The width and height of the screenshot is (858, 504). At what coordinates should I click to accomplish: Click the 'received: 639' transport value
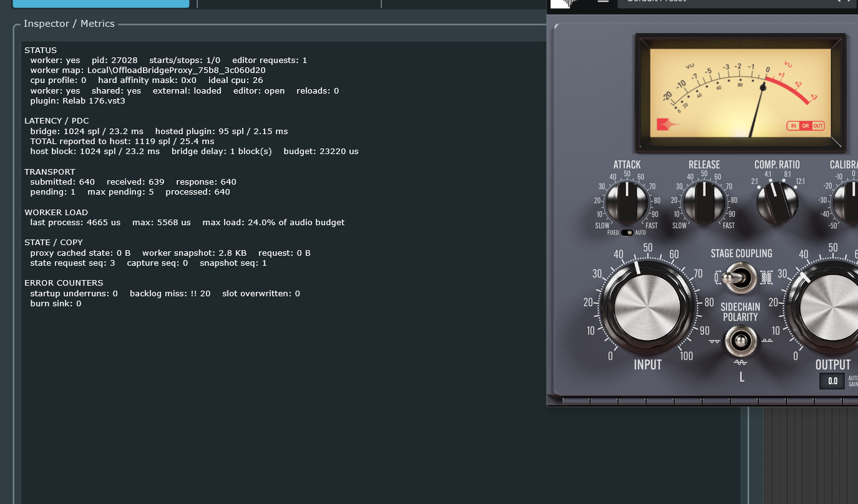(135, 182)
